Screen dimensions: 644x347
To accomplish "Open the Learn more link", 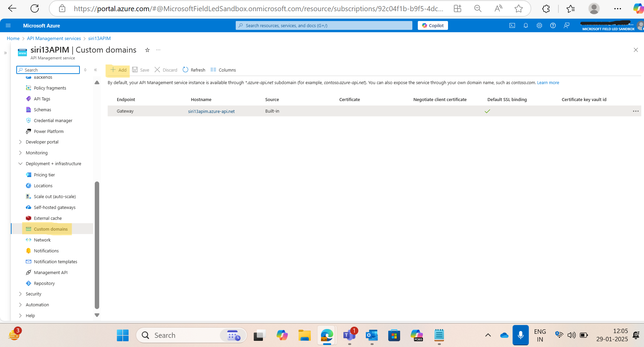I will [x=548, y=82].
